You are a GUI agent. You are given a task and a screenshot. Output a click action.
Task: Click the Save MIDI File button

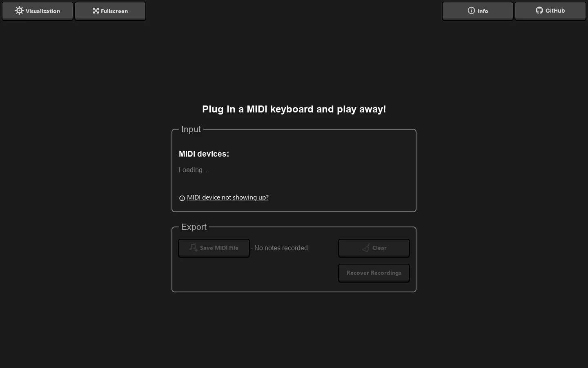[214, 248]
